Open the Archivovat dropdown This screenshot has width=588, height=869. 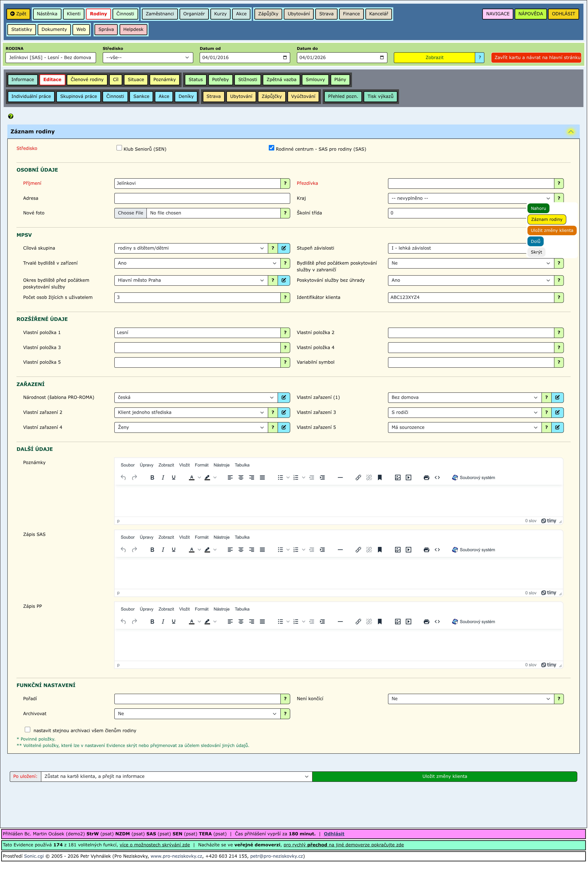coord(197,714)
